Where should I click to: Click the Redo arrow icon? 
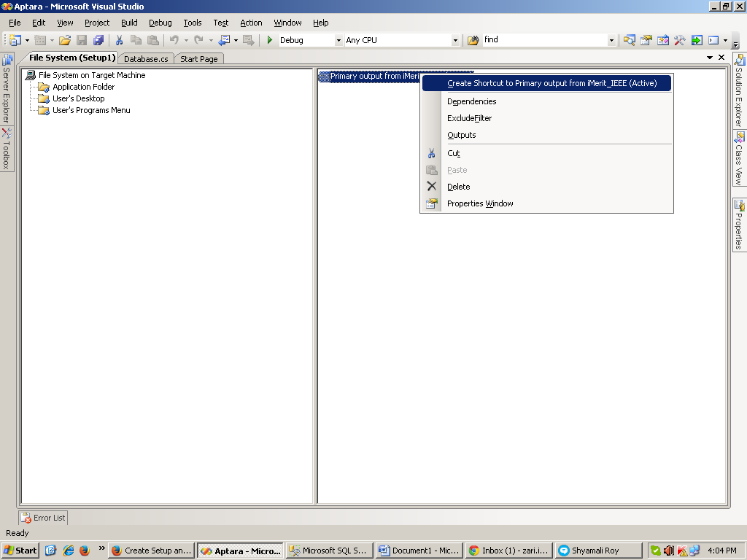coord(199,41)
